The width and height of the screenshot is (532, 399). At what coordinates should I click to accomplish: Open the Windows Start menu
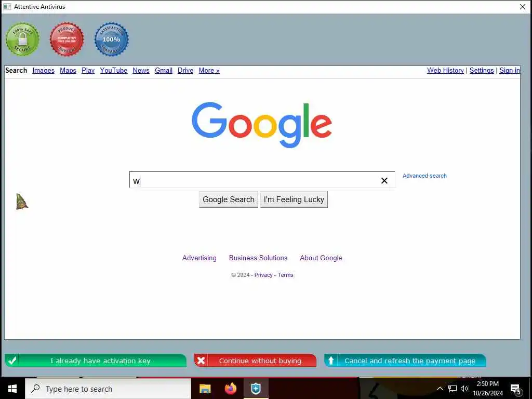pos(12,389)
